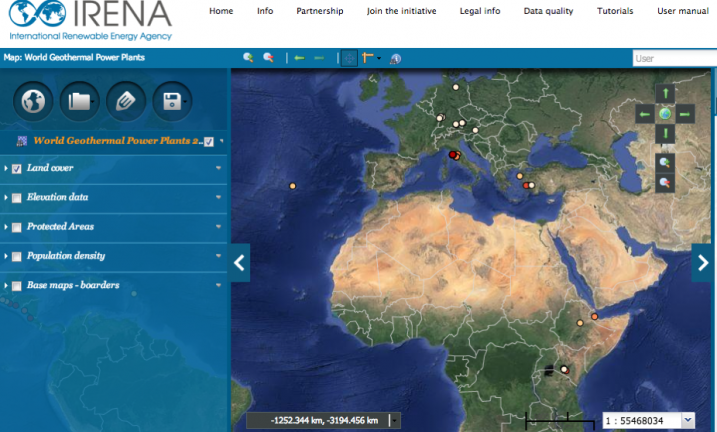Image resolution: width=717 pixels, height=432 pixels.
Task: Click the previous view green arrow
Action: (x=298, y=58)
